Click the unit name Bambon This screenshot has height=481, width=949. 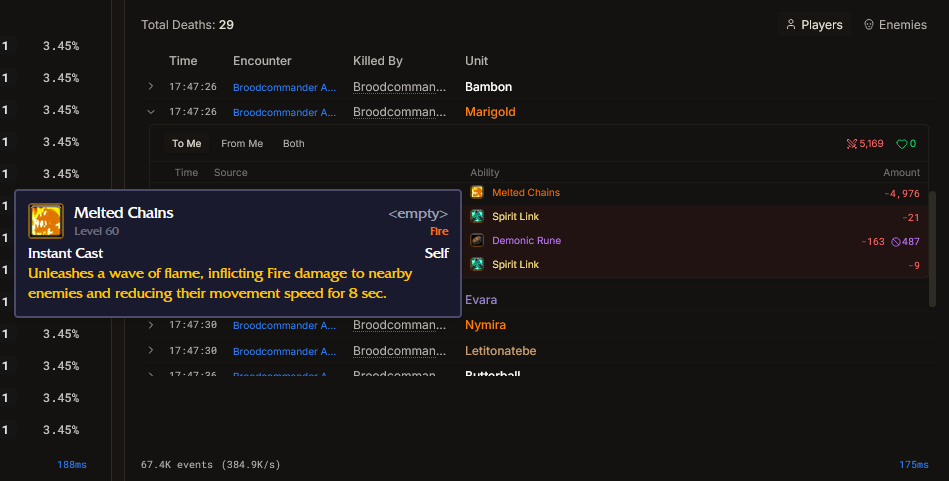pos(488,87)
